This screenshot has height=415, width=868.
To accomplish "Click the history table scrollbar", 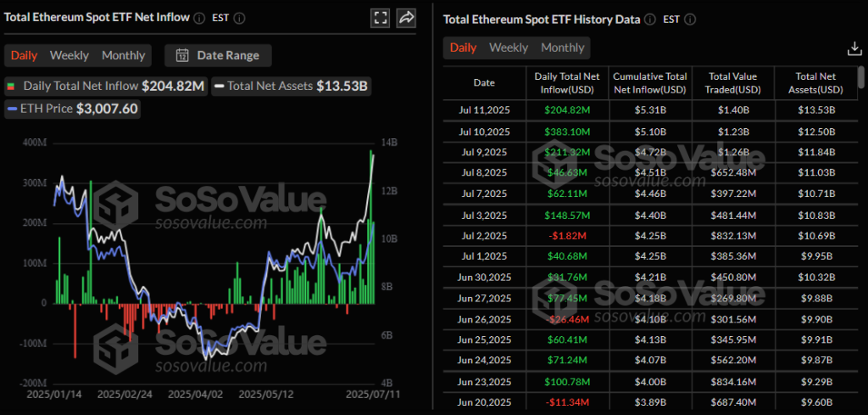I will pos(862,78).
